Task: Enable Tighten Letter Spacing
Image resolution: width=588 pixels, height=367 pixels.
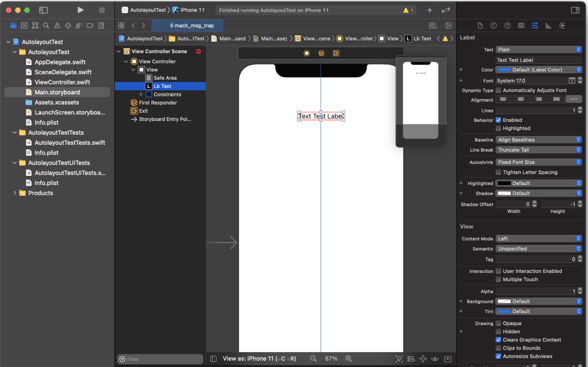Action: coord(498,172)
